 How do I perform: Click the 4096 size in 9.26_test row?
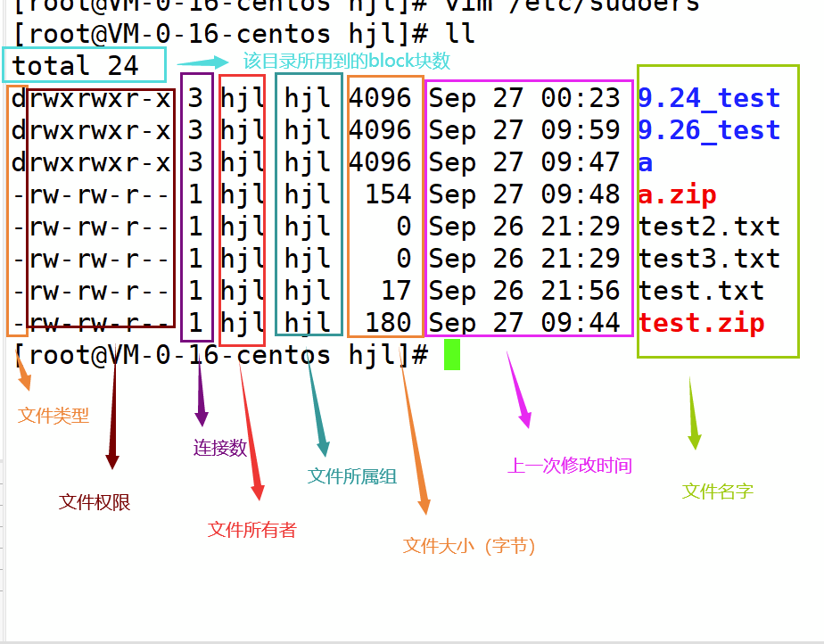[380, 130]
